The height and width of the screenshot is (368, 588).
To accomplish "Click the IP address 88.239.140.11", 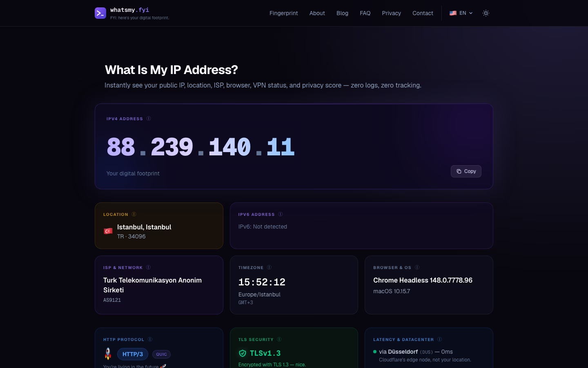I will click(x=200, y=147).
